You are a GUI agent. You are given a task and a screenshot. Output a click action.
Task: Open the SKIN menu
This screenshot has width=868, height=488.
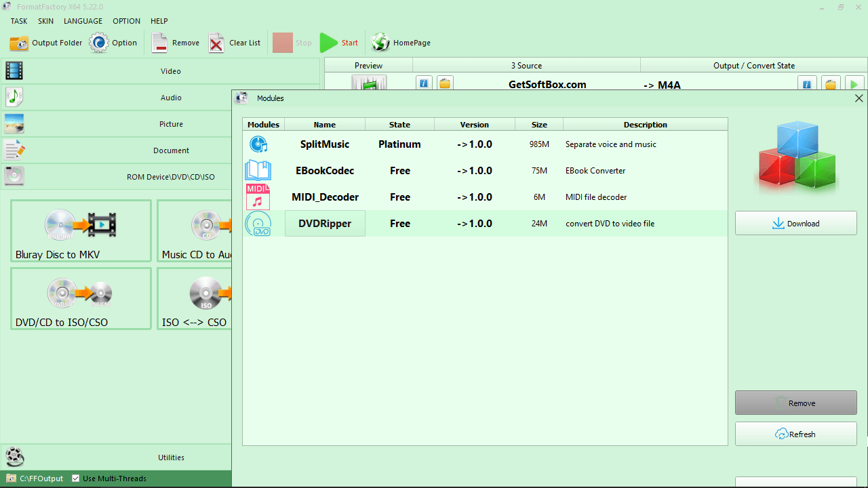click(46, 21)
